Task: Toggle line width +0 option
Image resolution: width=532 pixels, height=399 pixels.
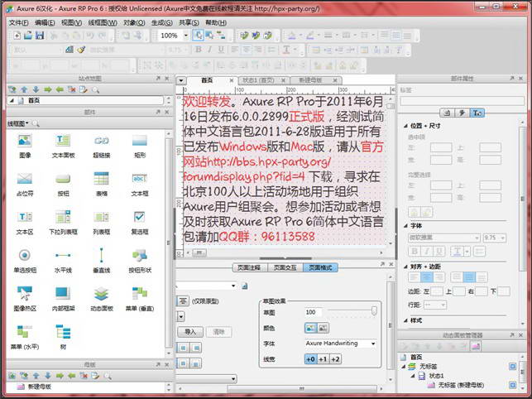Action: (x=310, y=359)
